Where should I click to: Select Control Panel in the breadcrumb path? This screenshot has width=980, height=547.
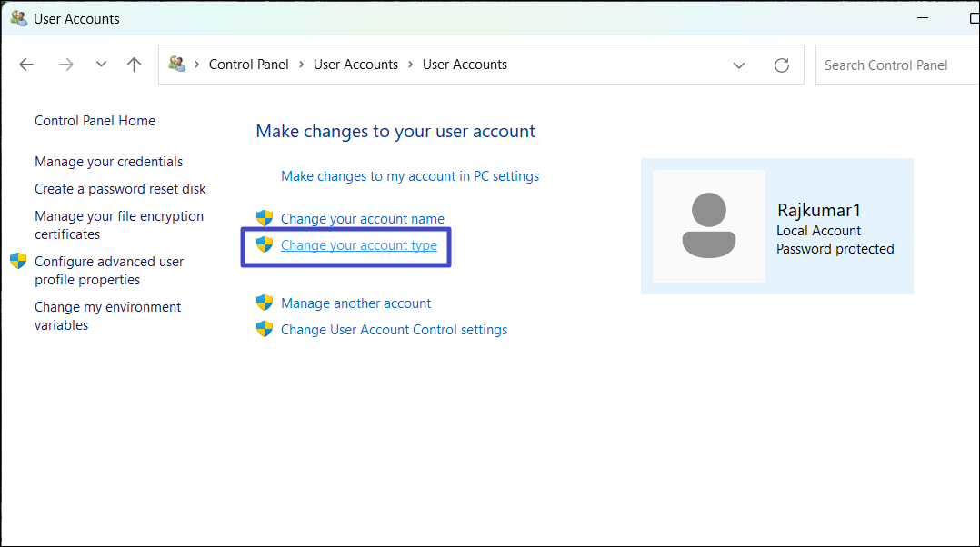point(248,65)
